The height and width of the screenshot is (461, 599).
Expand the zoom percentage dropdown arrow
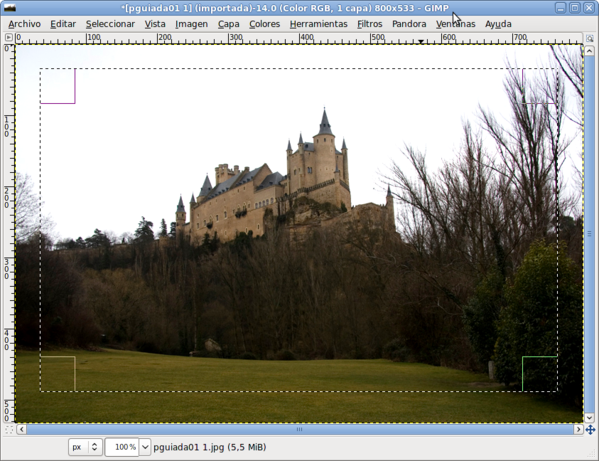pos(145,447)
